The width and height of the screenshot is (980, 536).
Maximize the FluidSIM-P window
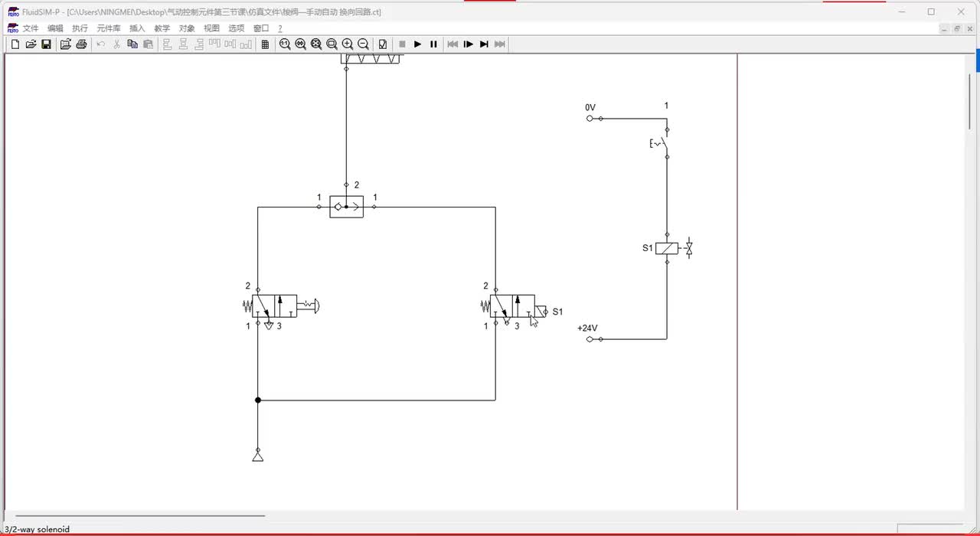click(931, 11)
